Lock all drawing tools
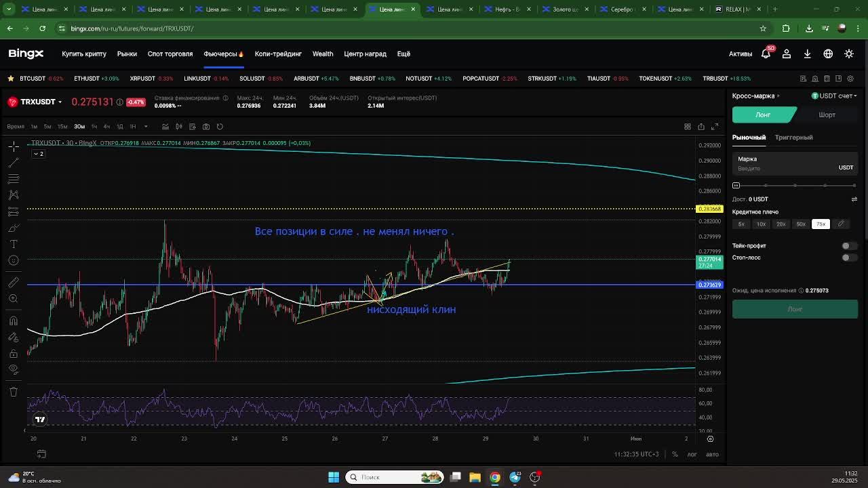 (14, 353)
